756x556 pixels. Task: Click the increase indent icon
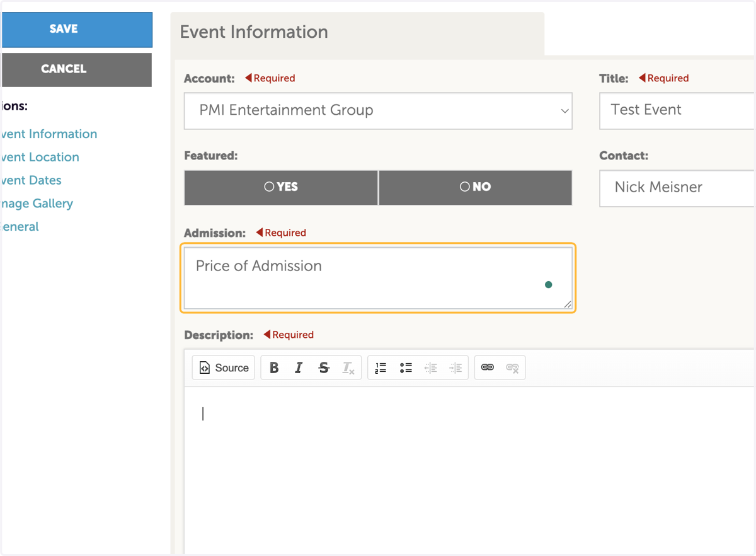point(455,368)
